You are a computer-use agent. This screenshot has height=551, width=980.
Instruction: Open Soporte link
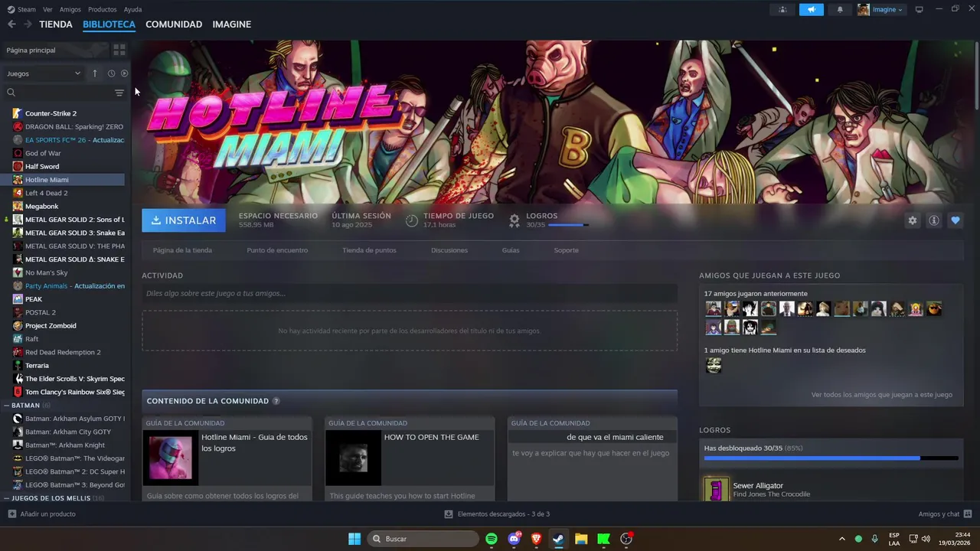click(x=567, y=250)
